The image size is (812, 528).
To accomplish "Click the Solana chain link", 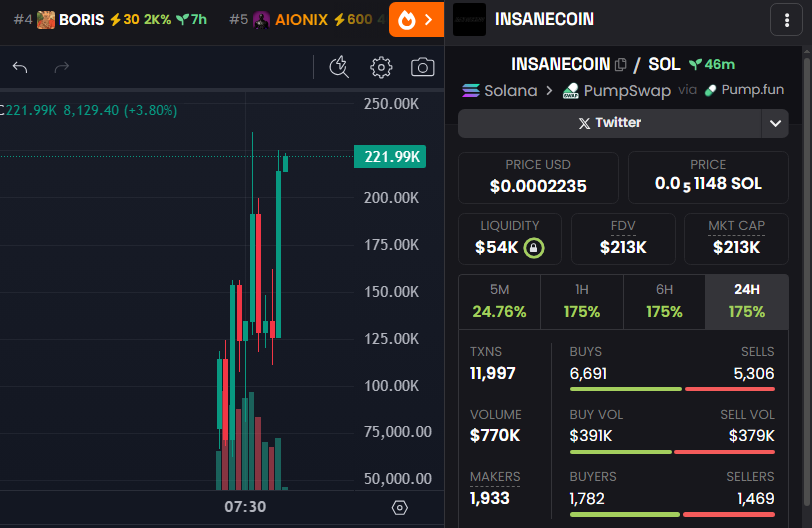I will (500, 91).
